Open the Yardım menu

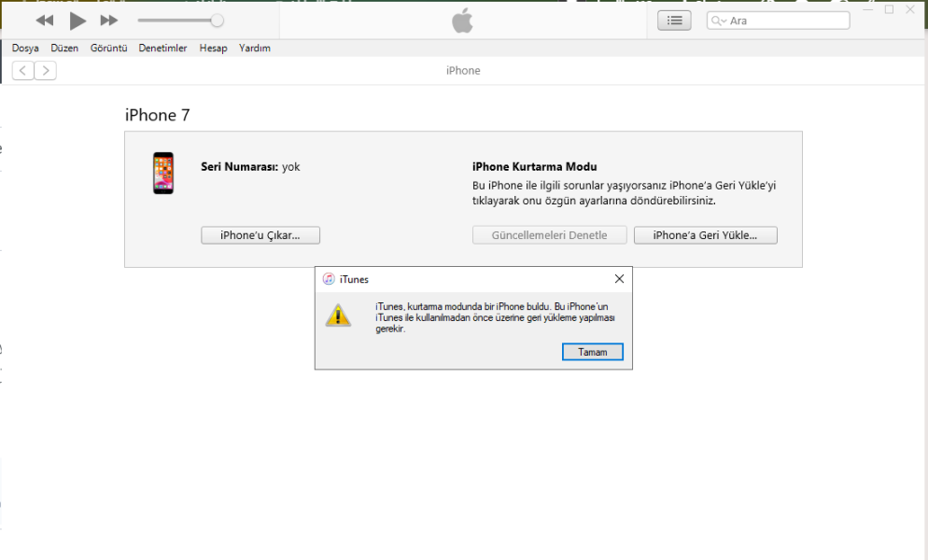point(255,49)
